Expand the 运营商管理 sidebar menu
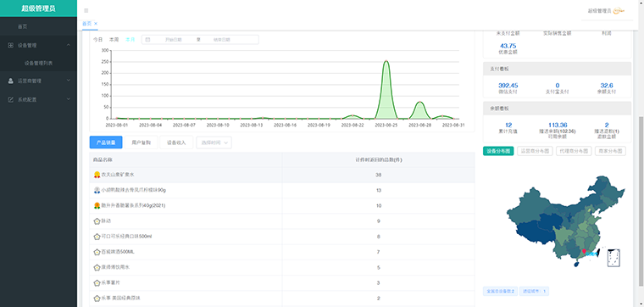This screenshot has height=307, width=644. [68, 81]
